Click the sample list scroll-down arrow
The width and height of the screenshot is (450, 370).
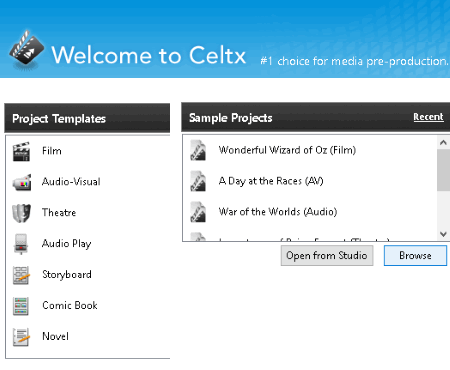click(443, 234)
